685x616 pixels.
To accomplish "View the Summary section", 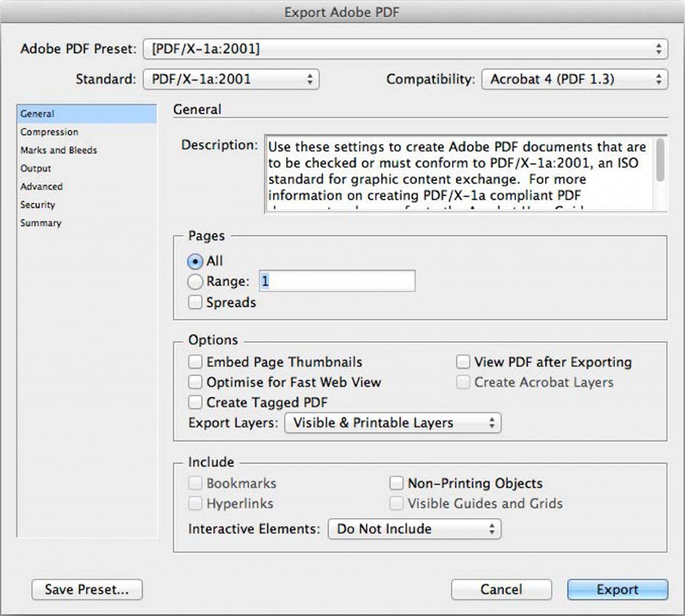I will coord(87,223).
